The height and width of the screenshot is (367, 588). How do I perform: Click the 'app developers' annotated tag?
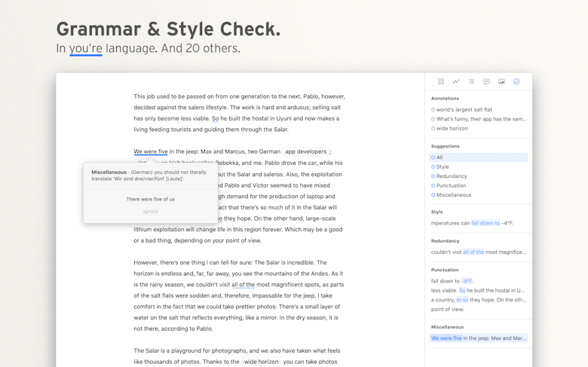(305, 151)
